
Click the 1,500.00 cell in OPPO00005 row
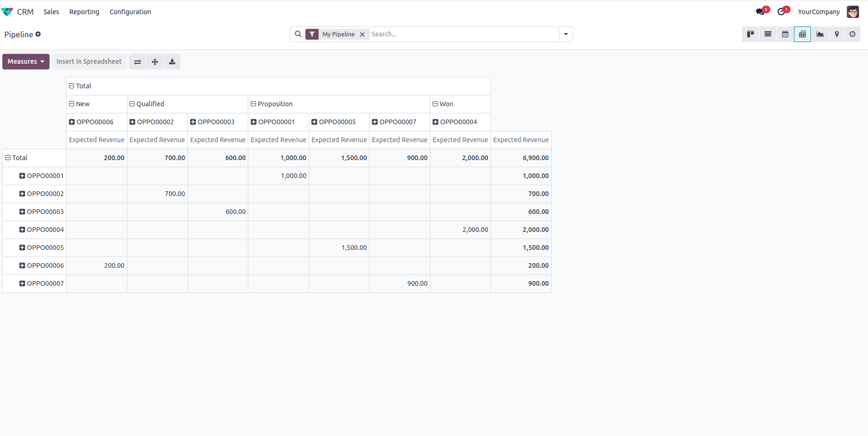click(339, 248)
